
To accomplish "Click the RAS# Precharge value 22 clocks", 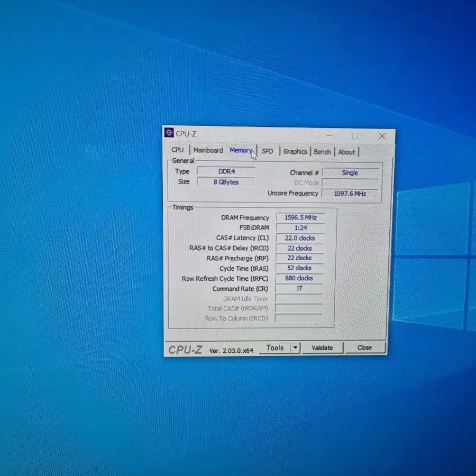I will tap(300, 258).
